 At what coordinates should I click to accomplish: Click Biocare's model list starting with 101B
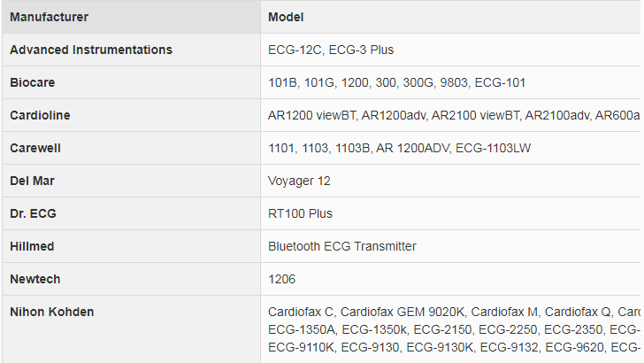tap(396, 82)
